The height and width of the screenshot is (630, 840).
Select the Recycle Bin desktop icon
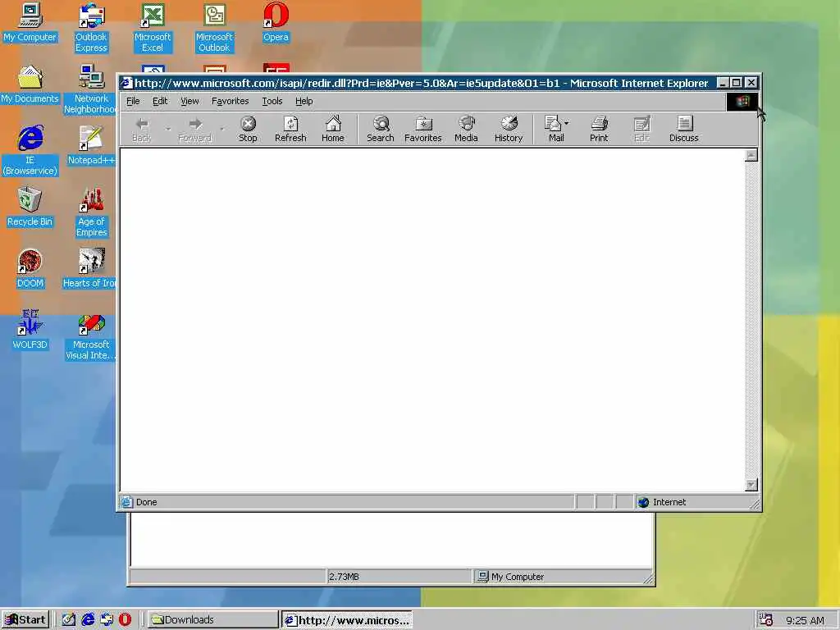point(30,208)
